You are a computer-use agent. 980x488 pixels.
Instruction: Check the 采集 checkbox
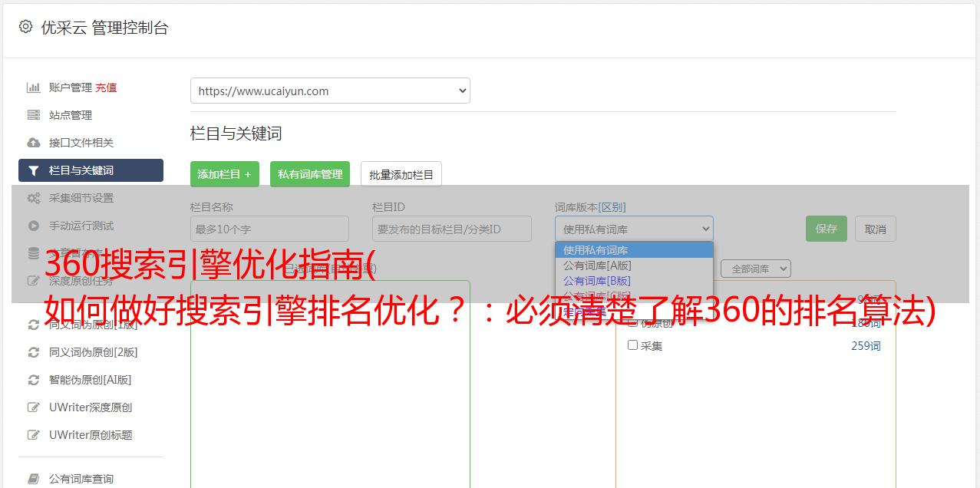[x=633, y=345]
